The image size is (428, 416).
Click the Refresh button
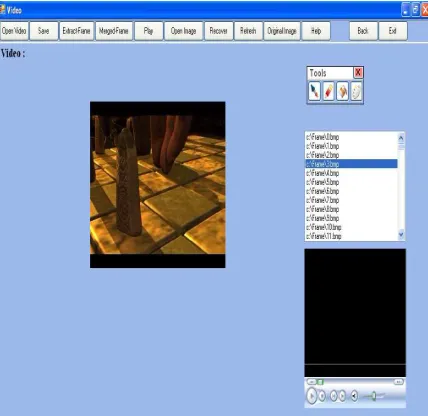(248, 31)
